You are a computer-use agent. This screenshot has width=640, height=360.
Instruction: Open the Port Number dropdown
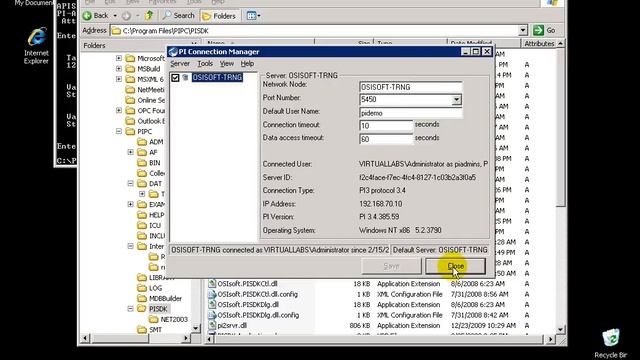[456, 100]
